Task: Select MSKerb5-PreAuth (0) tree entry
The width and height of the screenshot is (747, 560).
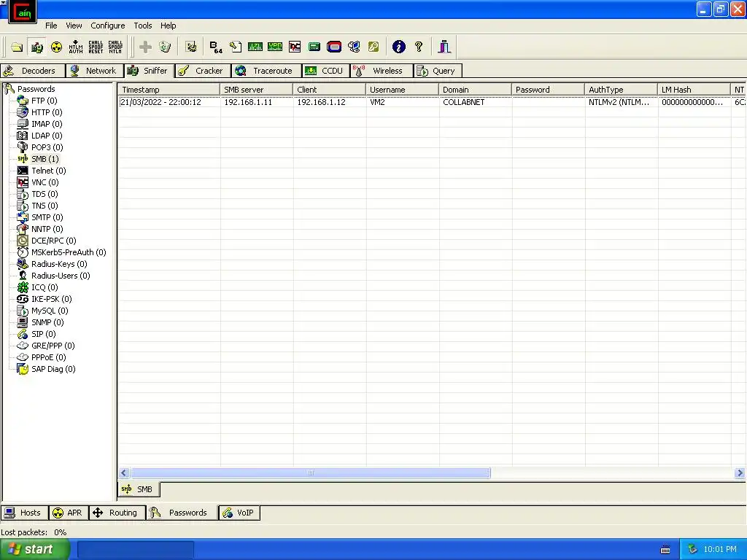Action: point(69,252)
